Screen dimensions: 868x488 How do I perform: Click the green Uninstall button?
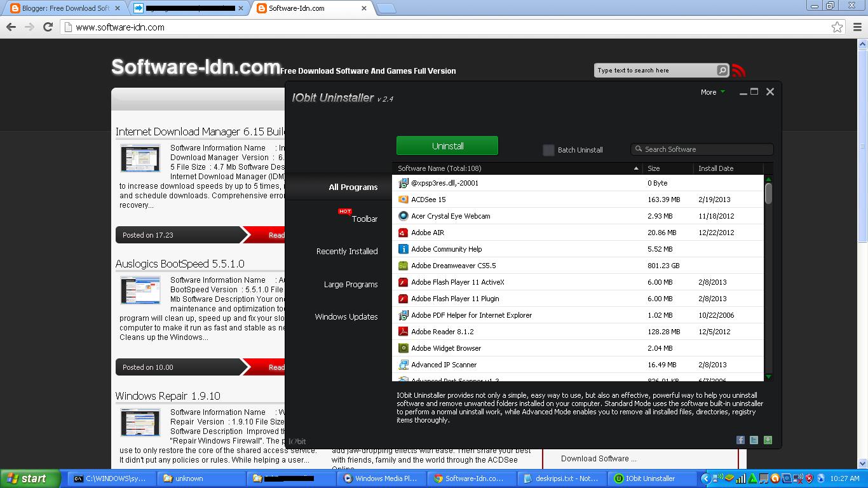[x=447, y=146]
